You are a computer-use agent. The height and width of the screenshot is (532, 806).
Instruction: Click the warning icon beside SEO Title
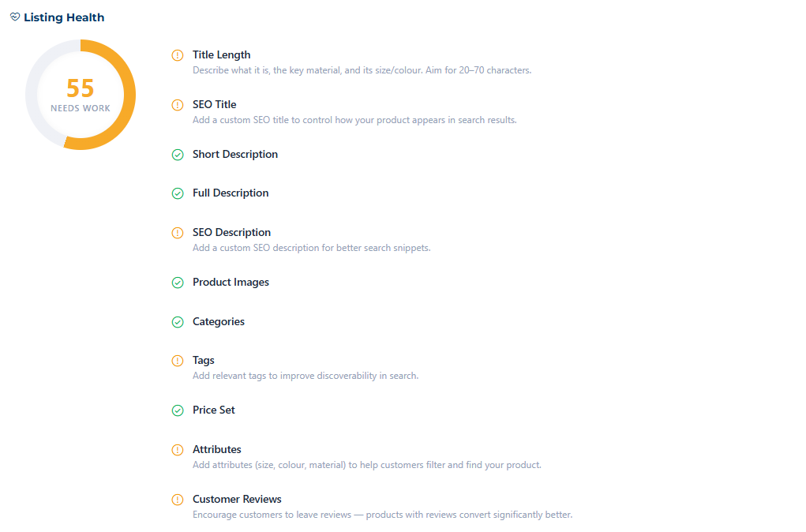(178, 105)
